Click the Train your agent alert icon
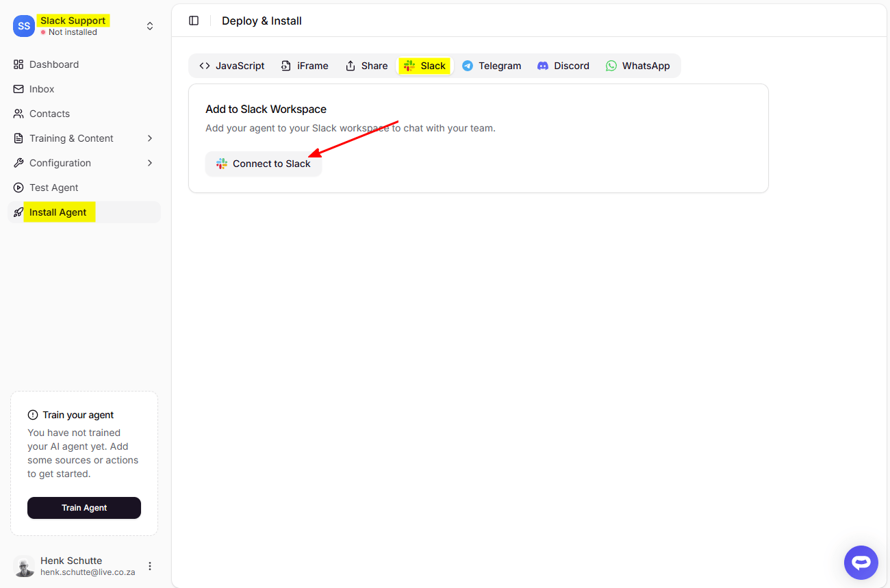The image size is (890, 588). coord(33,415)
